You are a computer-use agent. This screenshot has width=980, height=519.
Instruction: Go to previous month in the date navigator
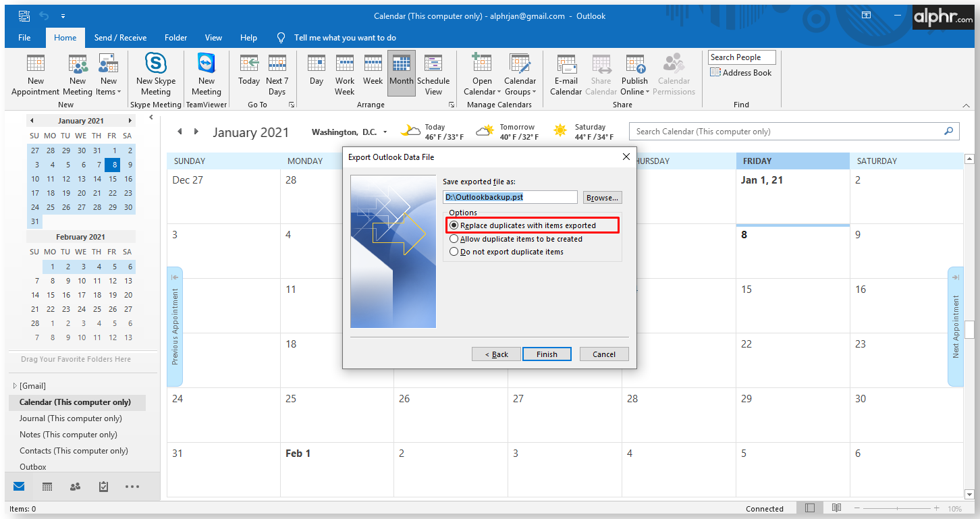coord(31,121)
